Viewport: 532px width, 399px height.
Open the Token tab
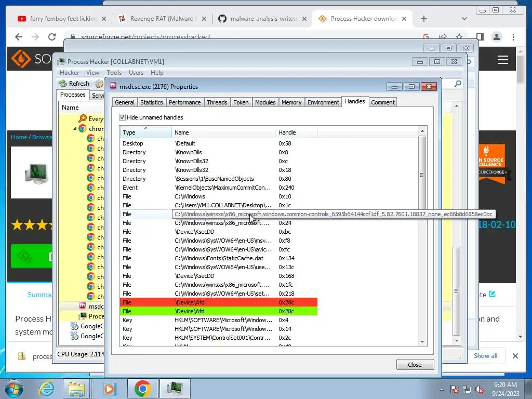(x=241, y=102)
